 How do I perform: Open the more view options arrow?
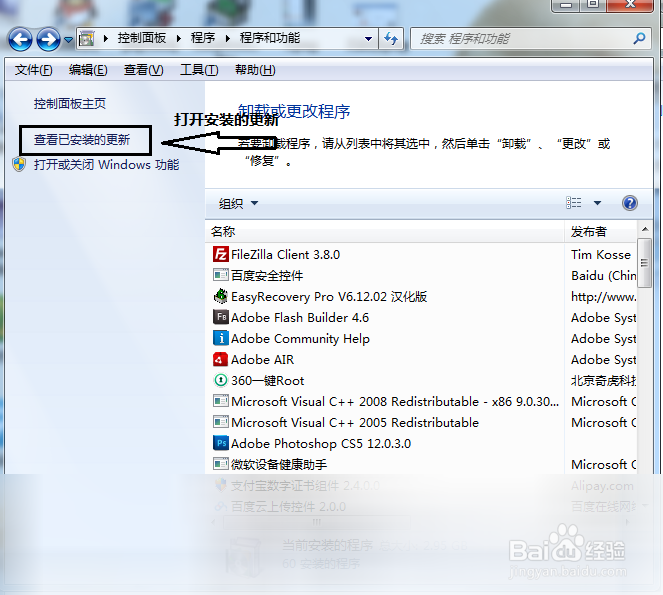pyautogui.click(x=597, y=203)
